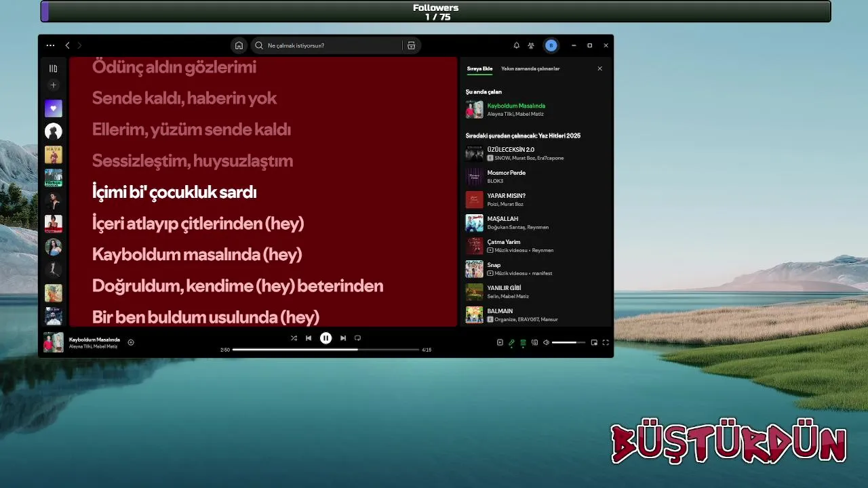The height and width of the screenshot is (488, 868).
Task: Jump to lyric 'Sende kaldı, haberin yok'
Action: pyautogui.click(x=184, y=98)
